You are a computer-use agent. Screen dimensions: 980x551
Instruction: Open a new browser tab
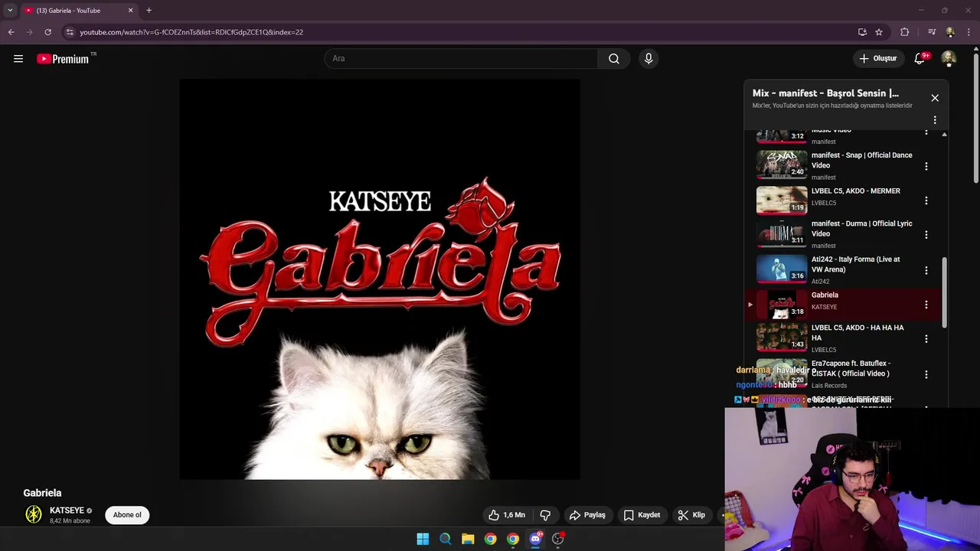click(x=149, y=11)
